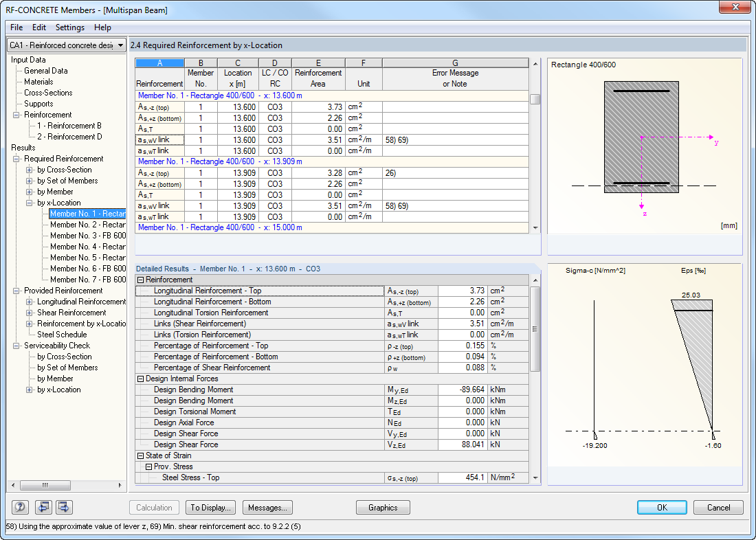
Task: Select Member No. 7 - FB 600 item
Action: point(88,280)
